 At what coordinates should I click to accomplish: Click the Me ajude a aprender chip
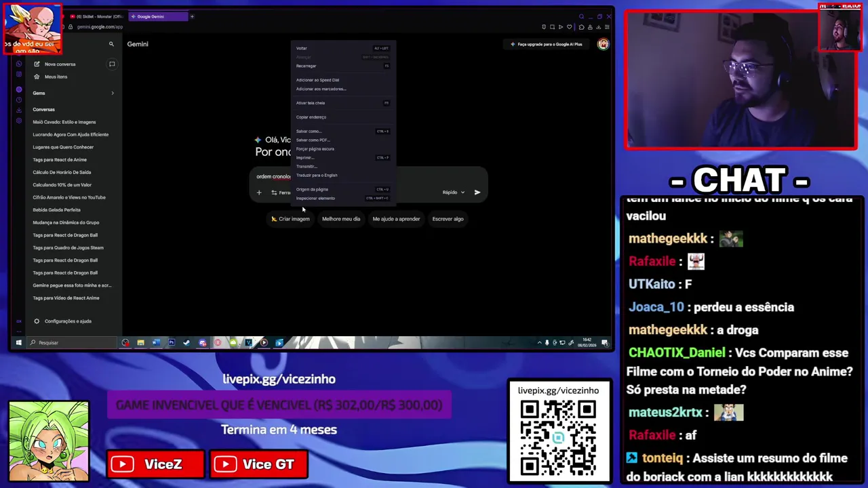click(396, 219)
